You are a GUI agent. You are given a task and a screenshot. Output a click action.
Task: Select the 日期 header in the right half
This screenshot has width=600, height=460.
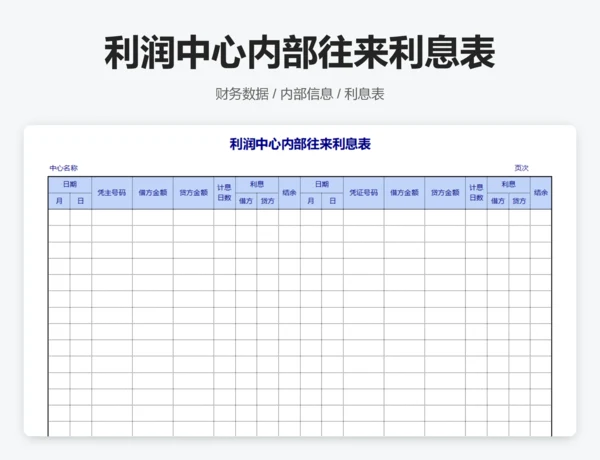pos(322,184)
